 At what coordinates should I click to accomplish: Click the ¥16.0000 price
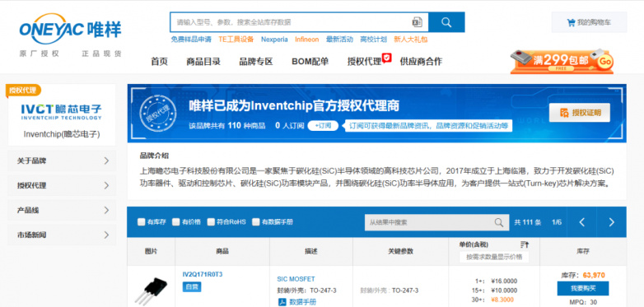click(504, 281)
